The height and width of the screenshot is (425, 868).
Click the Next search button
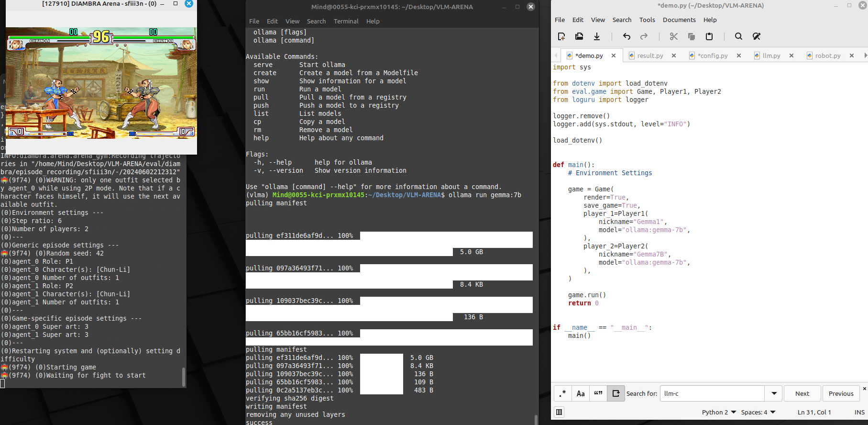(802, 393)
